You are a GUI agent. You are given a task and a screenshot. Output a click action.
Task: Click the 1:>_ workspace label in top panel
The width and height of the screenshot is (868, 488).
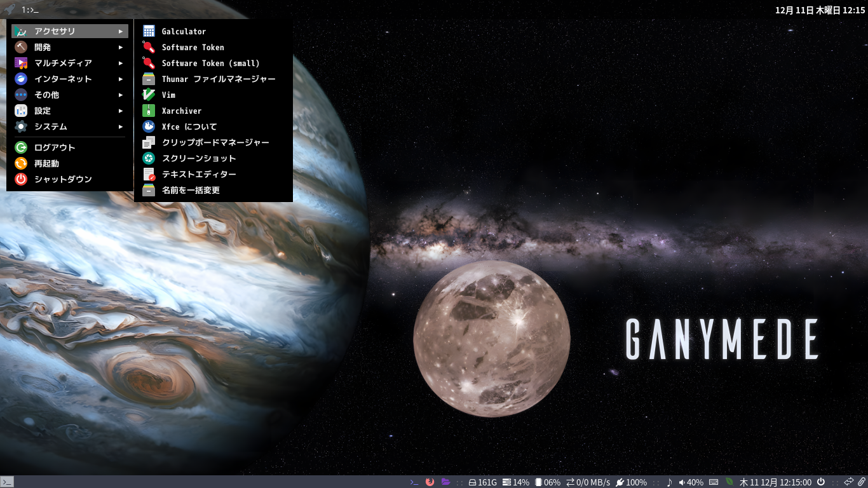(x=30, y=10)
